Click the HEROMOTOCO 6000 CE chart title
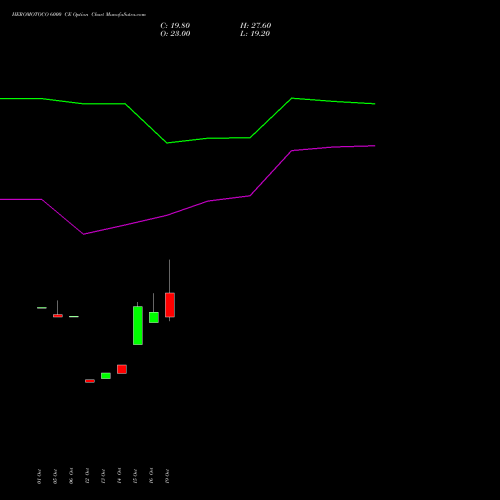 click(x=79, y=15)
